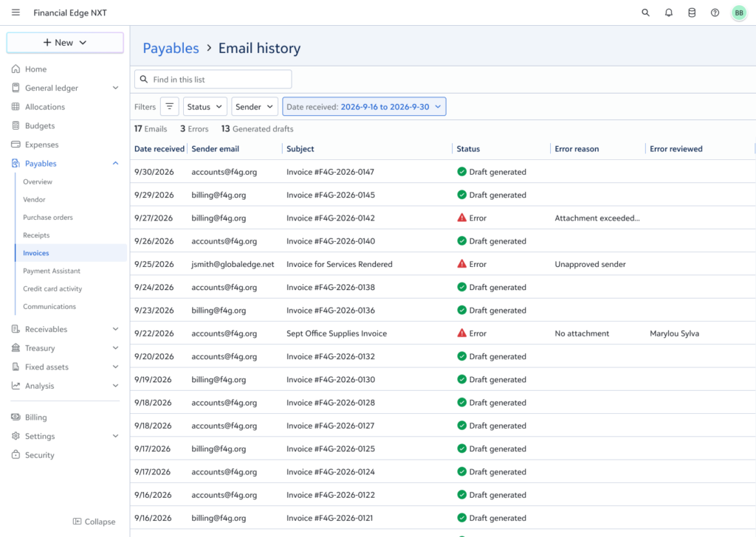Click the Marylou Sylva reviewer cell
This screenshot has height=537, width=756.
pos(674,333)
